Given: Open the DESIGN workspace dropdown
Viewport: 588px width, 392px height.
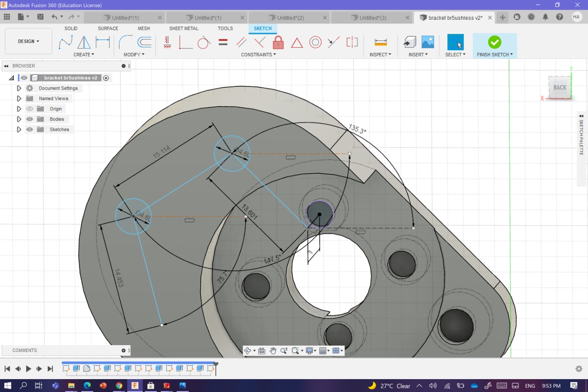Looking at the screenshot, I should click(28, 41).
